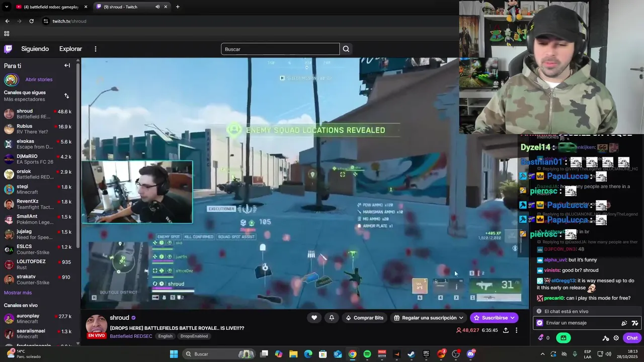The image size is (644, 362).
Task: Open the chat identity badge icon
Action: [x=540, y=323]
